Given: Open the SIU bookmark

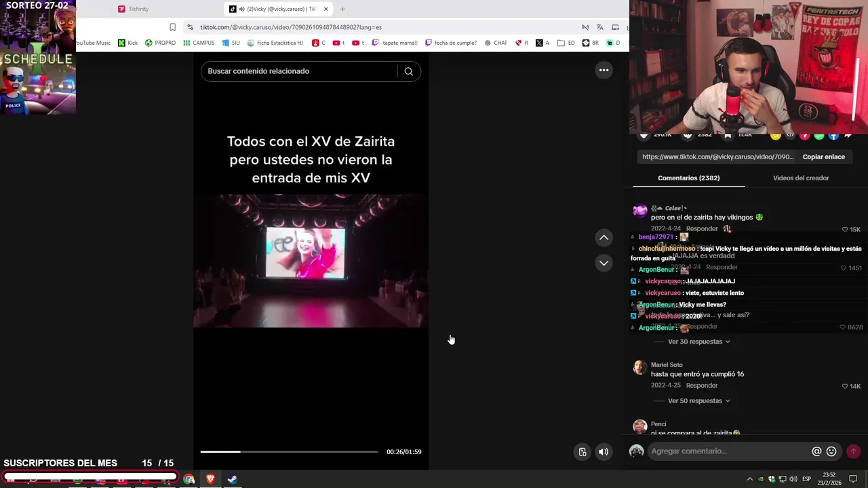Looking at the screenshot, I should point(231,43).
